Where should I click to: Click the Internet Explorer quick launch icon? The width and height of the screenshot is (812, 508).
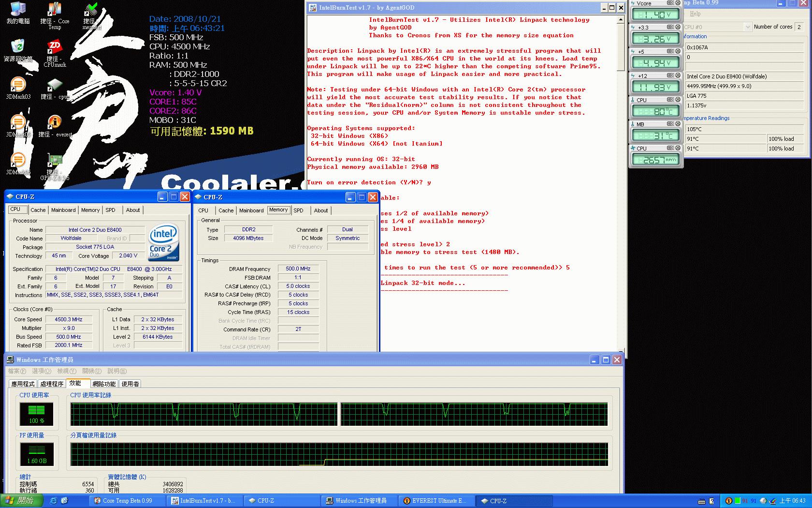coord(53,501)
